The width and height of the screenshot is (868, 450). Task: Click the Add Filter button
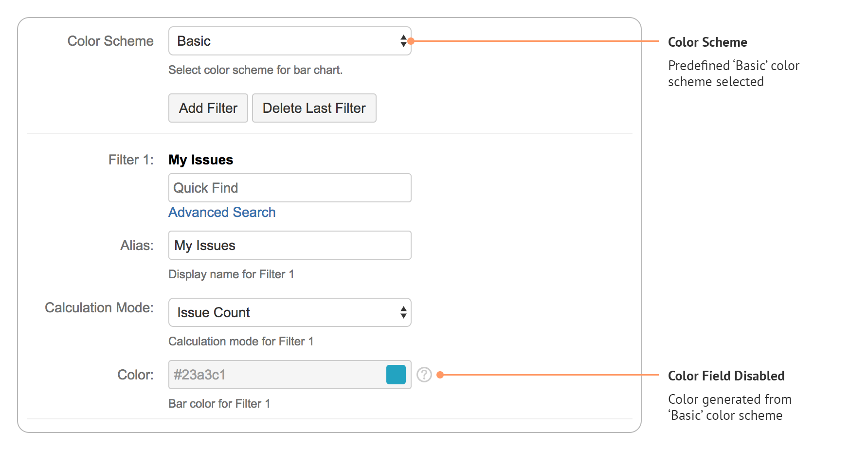pos(208,108)
